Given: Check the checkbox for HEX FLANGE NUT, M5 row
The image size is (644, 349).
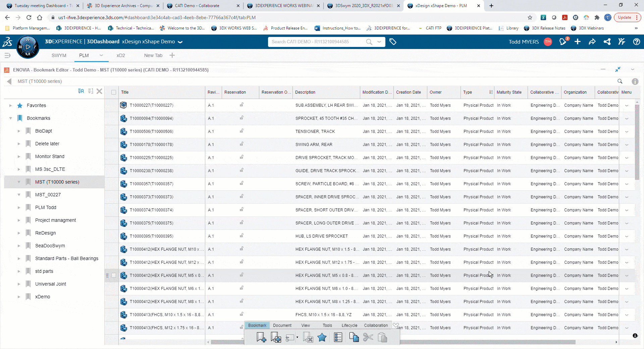Looking at the screenshot, I should (114, 275).
